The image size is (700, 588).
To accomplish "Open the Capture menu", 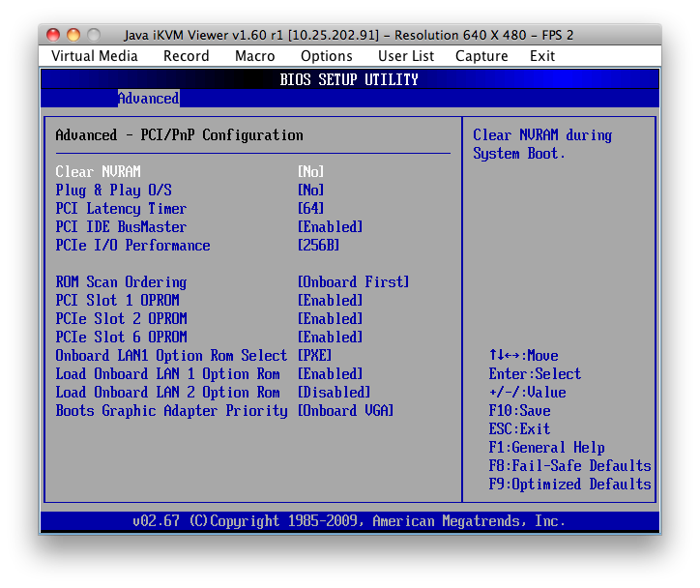I will (x=481, y=56).
